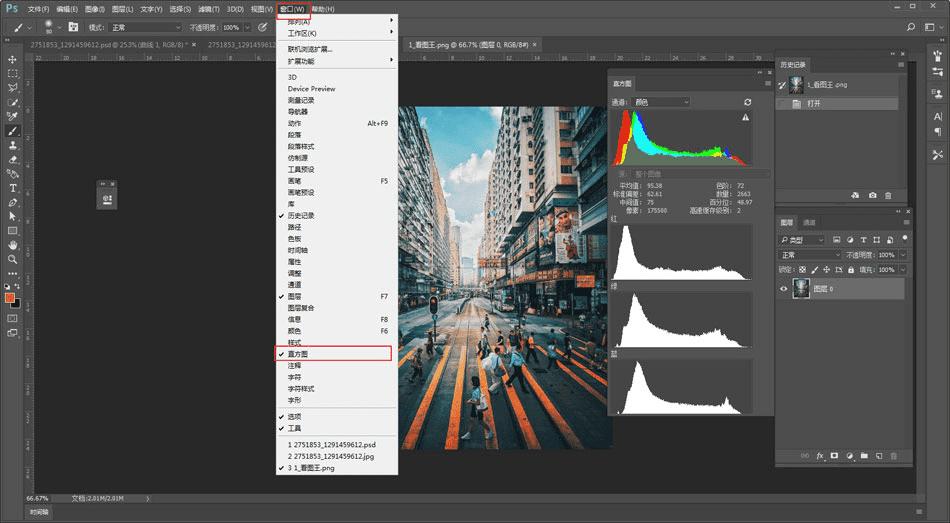Switch to the 通道 tab beside Layers
Image resolution: width=950 pixels, height=523 pixels.
(809, 222)
